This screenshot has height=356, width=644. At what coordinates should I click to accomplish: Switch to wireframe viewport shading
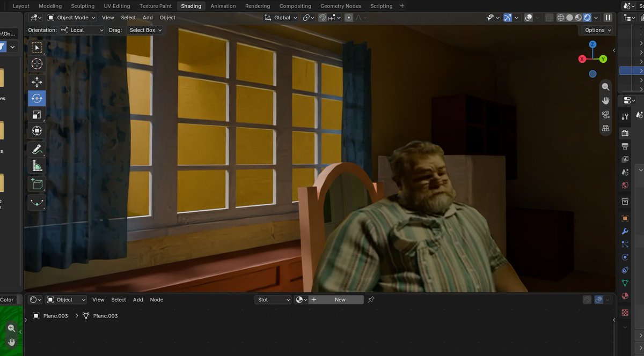point(561,18)
